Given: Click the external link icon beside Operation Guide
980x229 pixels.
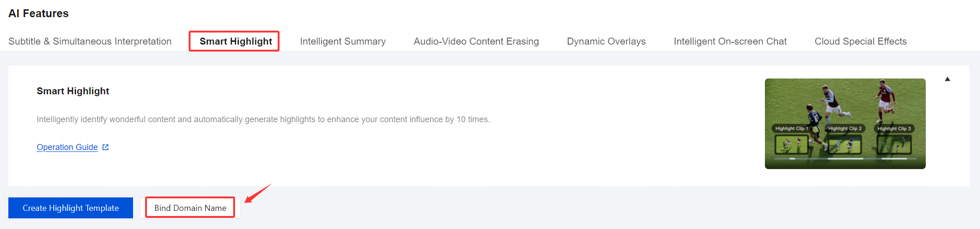Looking at the screenshot, I should tap(106, 147).
